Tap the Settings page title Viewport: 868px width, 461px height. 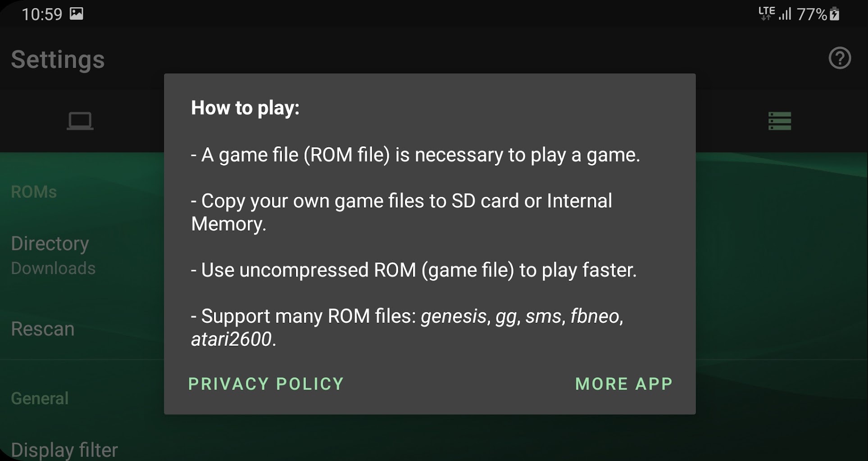coord(58,59)
